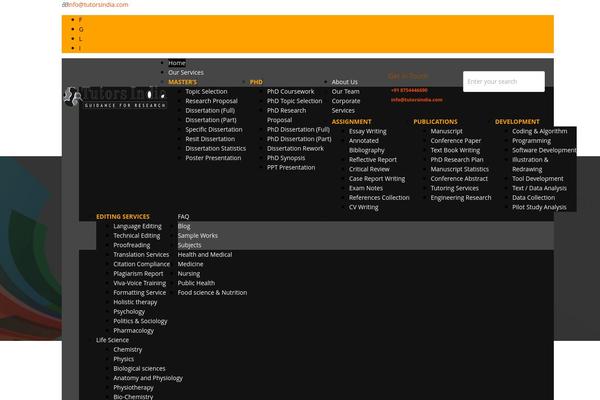Open Pilot Study Analysis link
The image size is (600, 400).
pos(539,207)
